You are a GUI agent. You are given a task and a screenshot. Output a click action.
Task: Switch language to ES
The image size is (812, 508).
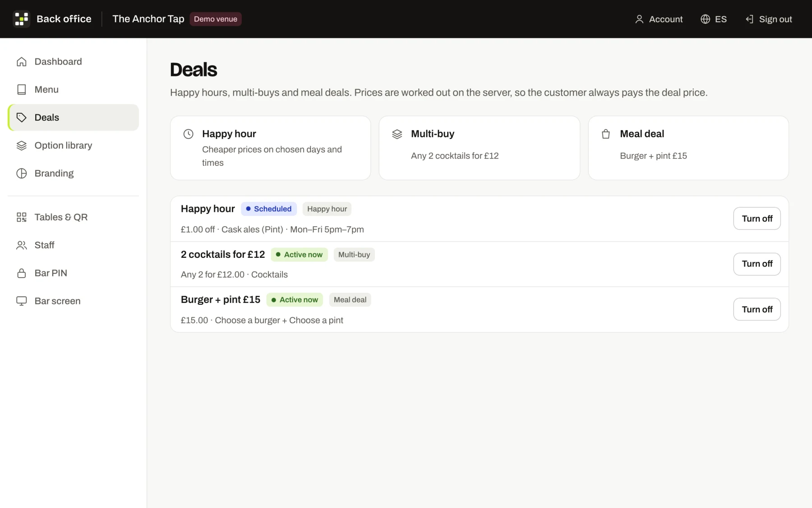click(x=714, y=19)
